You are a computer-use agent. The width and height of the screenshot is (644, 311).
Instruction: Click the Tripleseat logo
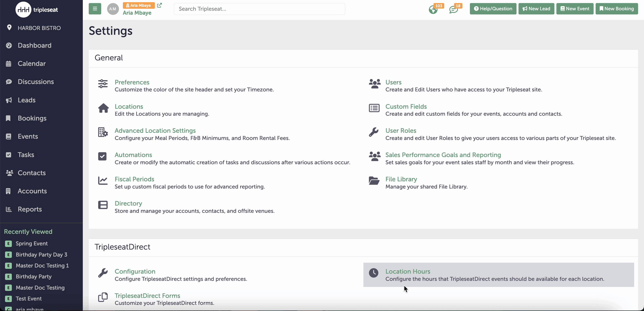37,9
